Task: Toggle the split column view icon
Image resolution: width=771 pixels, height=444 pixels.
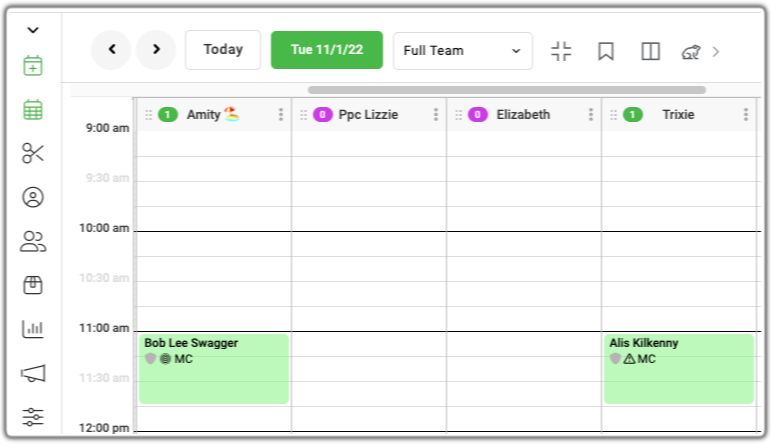Action: point(651,51)
